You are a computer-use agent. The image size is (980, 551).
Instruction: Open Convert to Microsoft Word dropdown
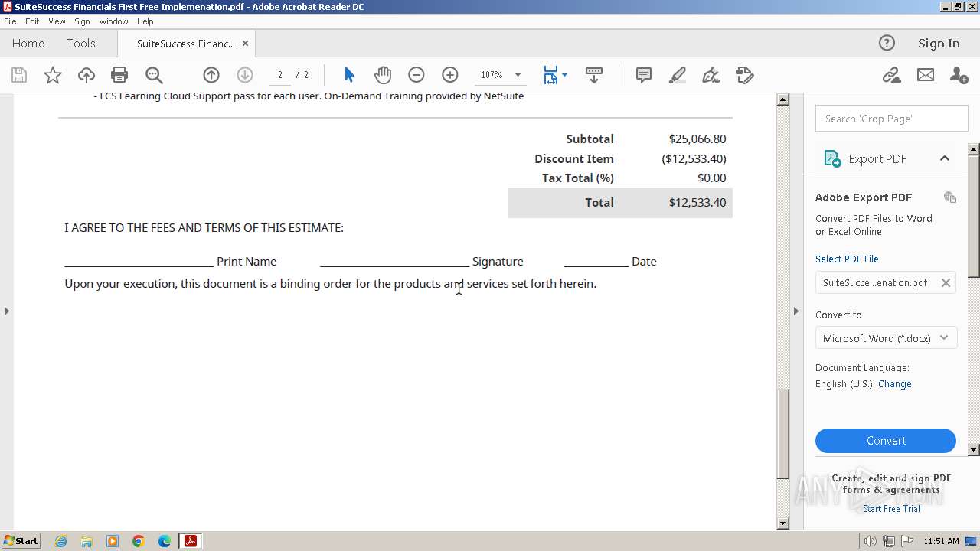886,337
